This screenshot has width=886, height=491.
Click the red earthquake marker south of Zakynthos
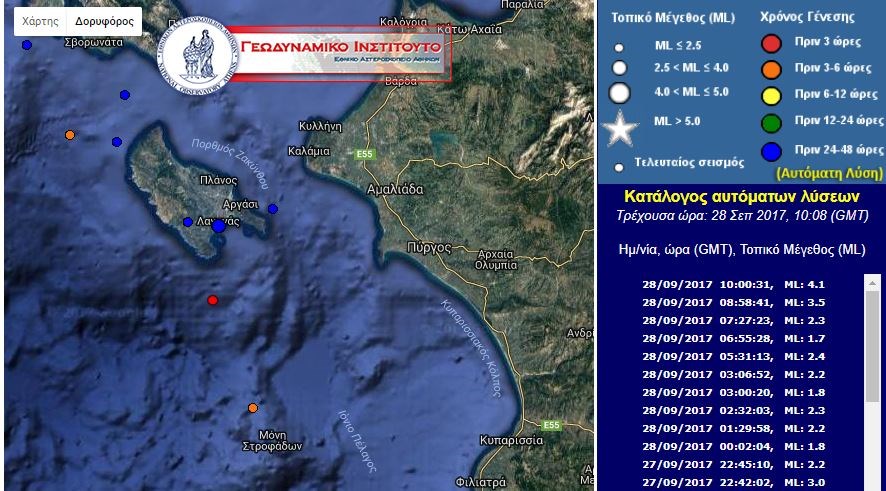tap(212, 300)
